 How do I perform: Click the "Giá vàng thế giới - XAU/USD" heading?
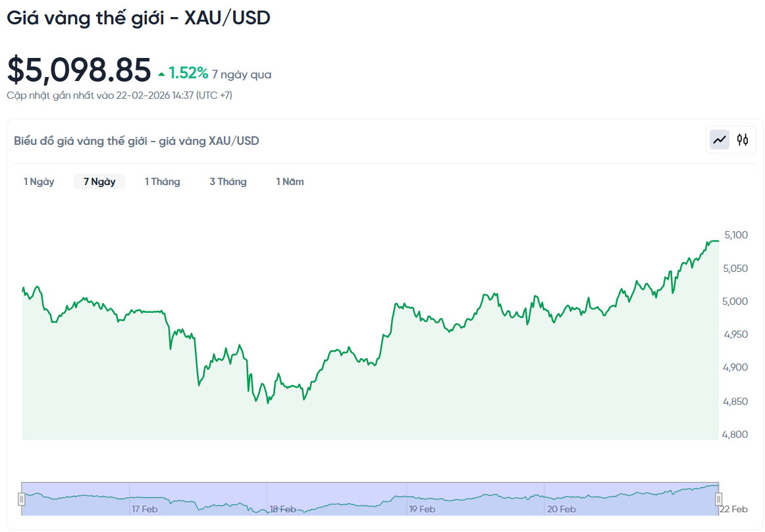[x=138, y=18]
